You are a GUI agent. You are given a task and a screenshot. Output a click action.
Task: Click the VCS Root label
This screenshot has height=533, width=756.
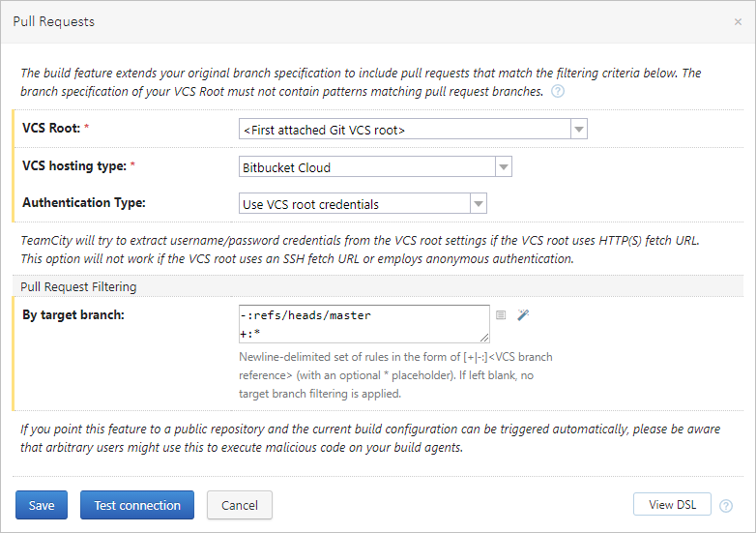pyautogui.click(x=56, y=129)
